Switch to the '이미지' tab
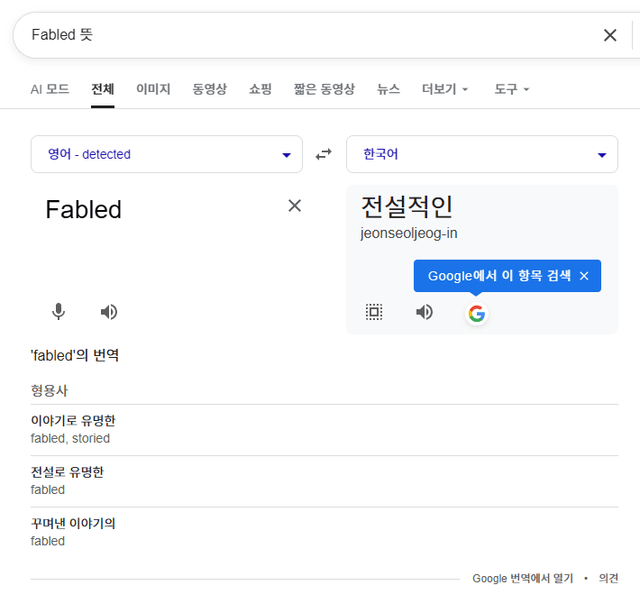 (153, 89)
